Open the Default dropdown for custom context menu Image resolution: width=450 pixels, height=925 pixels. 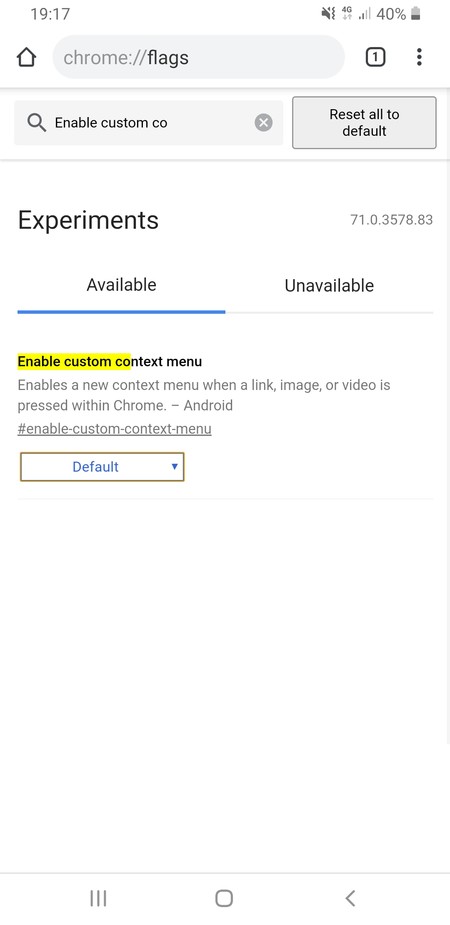(102, 467)
